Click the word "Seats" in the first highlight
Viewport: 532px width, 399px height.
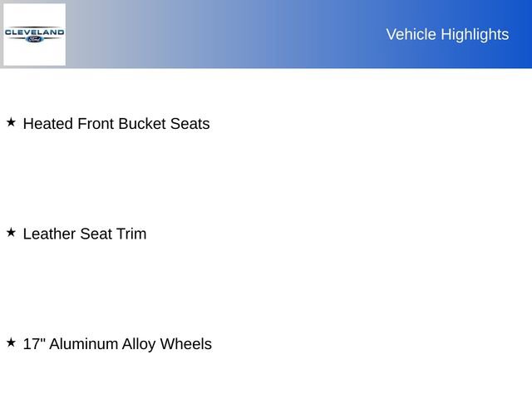(x=190, y=124)
